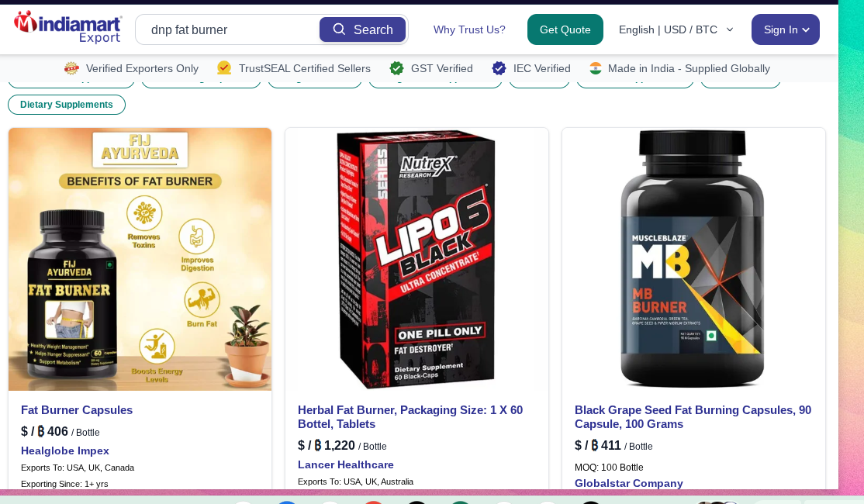Click the magnifier icon in Search button
864x504 pixels.
pyautogui.click(x=340, y=29)
